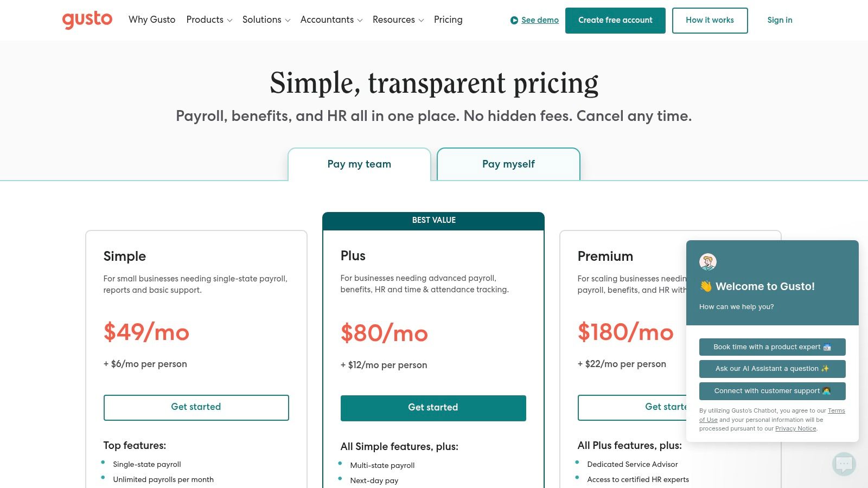
Task: Click the Sign in link
Action: [780, 21]
